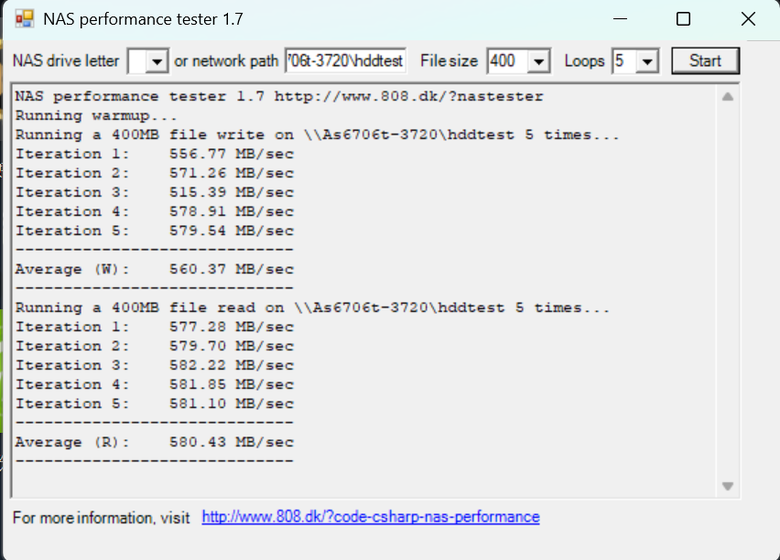Click write result '579.54 MB/sec'
780x560 pixels.
(x=231, y=231)
